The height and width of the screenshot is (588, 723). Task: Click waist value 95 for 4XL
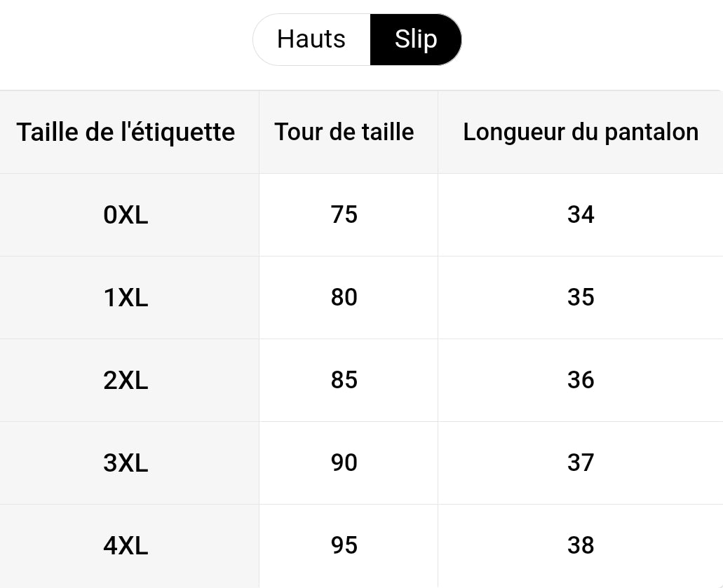tap(344, 546)
